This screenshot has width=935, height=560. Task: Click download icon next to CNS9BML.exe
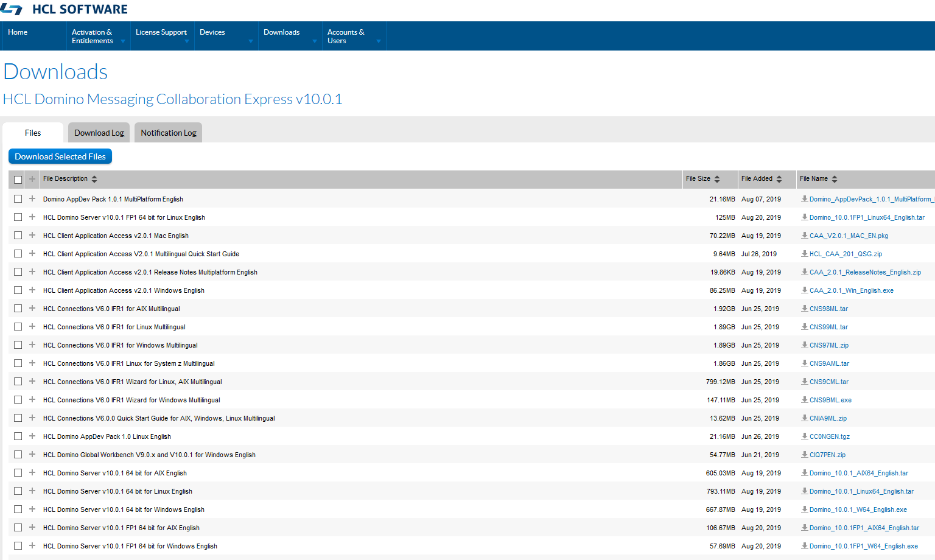point(805,400)
